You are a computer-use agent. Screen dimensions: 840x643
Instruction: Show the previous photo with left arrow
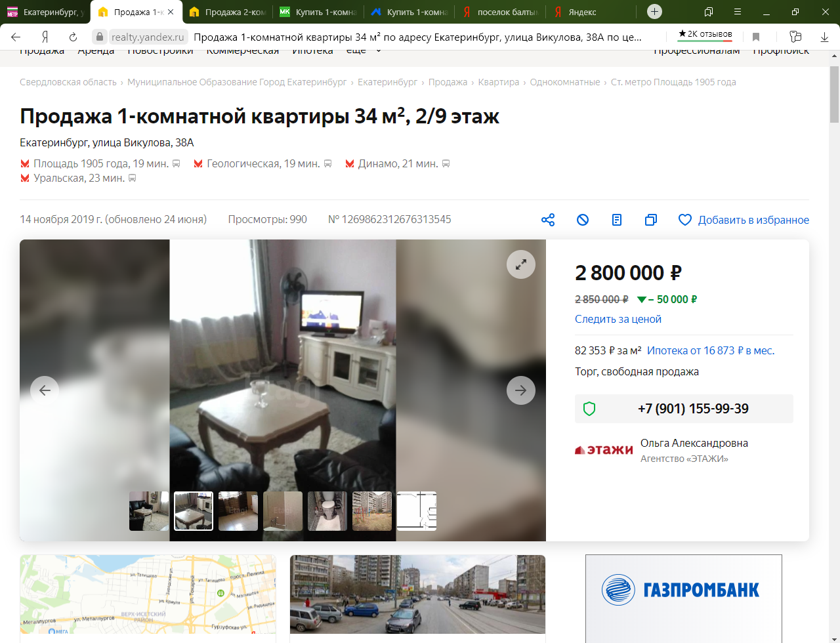coord(45,390)
